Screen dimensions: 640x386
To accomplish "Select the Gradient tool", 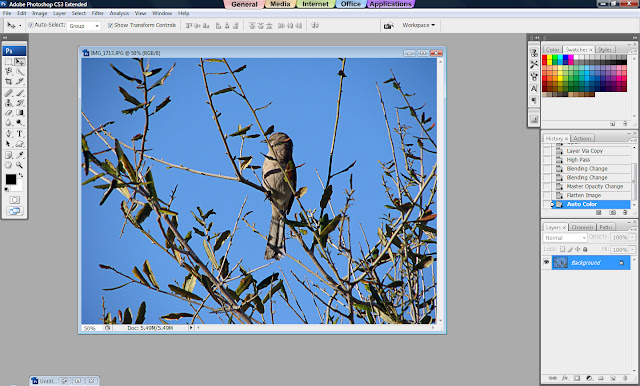I will [x=20, y=113].
